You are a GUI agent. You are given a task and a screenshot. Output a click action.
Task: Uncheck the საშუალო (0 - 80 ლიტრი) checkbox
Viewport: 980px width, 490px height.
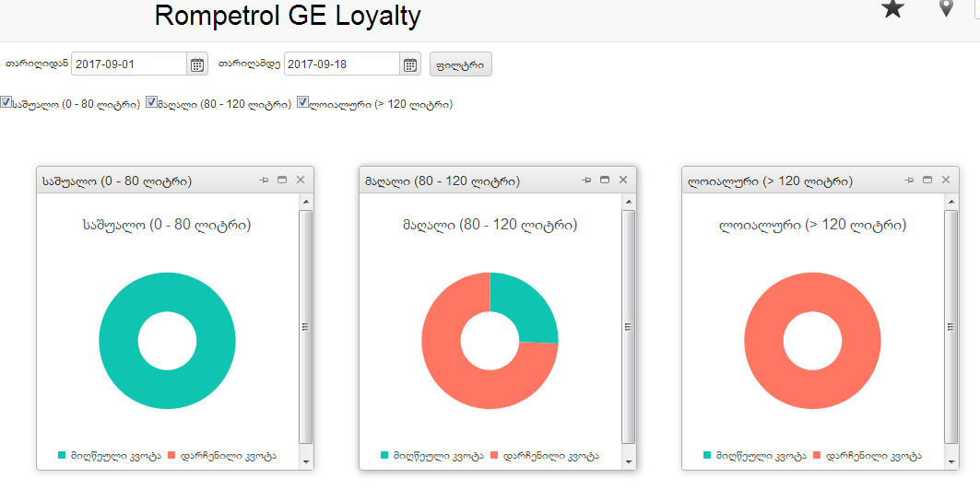[x=6, y=102]
